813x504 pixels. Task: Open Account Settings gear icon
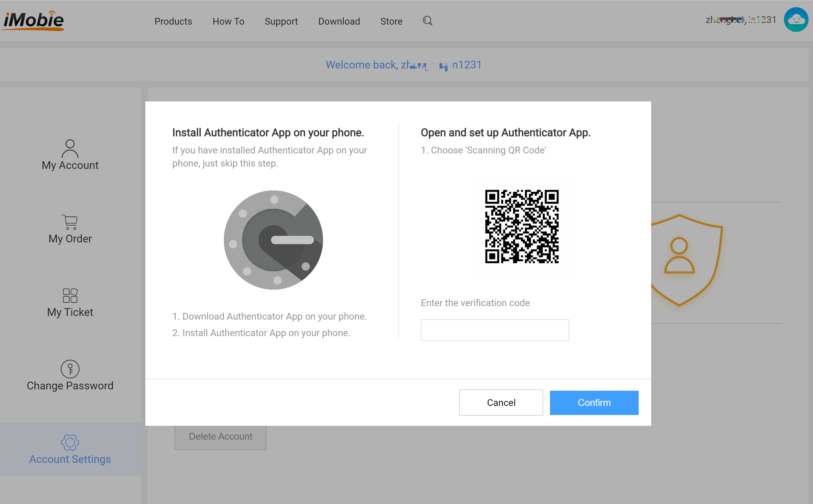point(70,442)
